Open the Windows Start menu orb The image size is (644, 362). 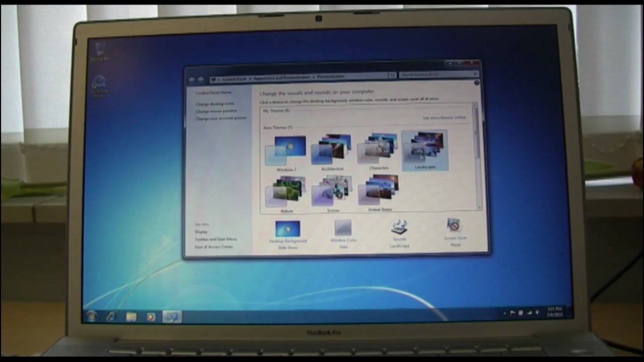pyautogui.click(x=92, y=316)
